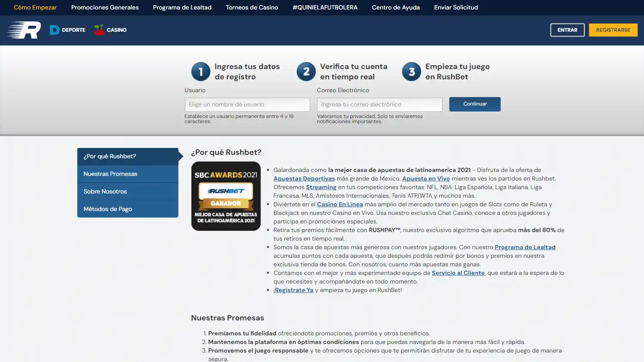Open the SBC Awards 2021 badge image
The width and height of the screenshot is (644, 362).
[x=226, y=196]
